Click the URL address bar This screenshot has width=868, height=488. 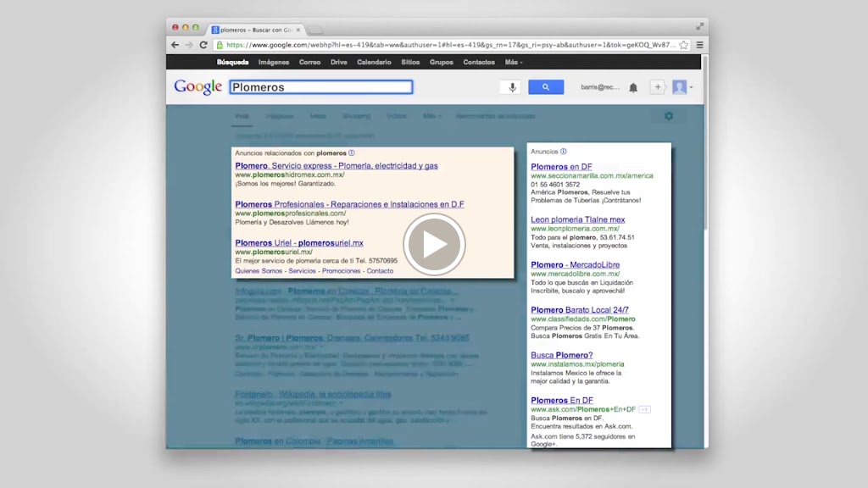[x=450, y=45]
